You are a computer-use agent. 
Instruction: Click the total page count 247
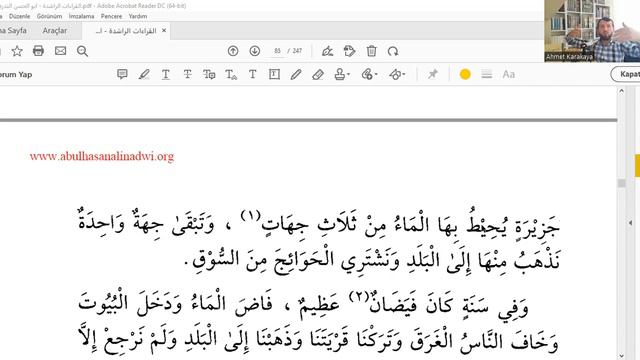[297, 51]
